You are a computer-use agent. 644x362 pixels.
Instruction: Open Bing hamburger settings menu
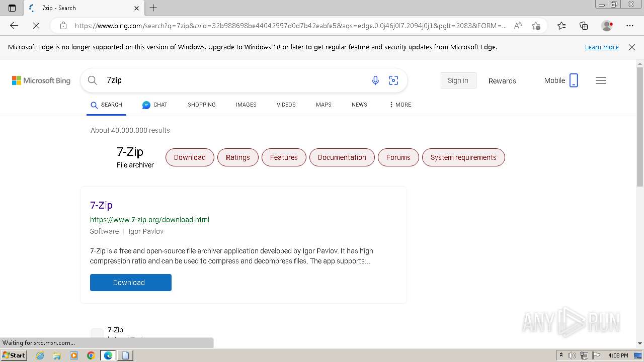(x=601, y=80)
